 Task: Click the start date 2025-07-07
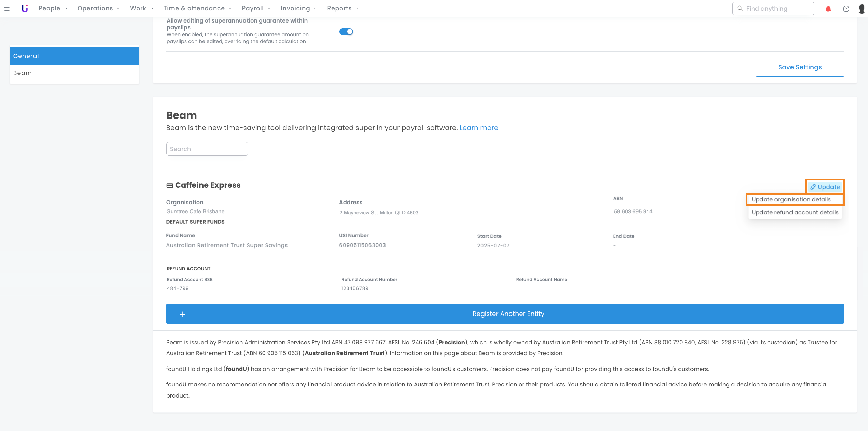(x=493, y=246)
